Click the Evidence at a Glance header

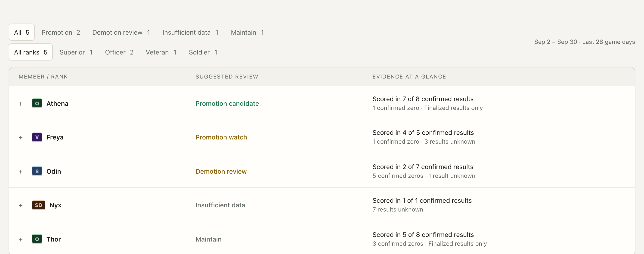pyautogui.click(x=409, y=77)
